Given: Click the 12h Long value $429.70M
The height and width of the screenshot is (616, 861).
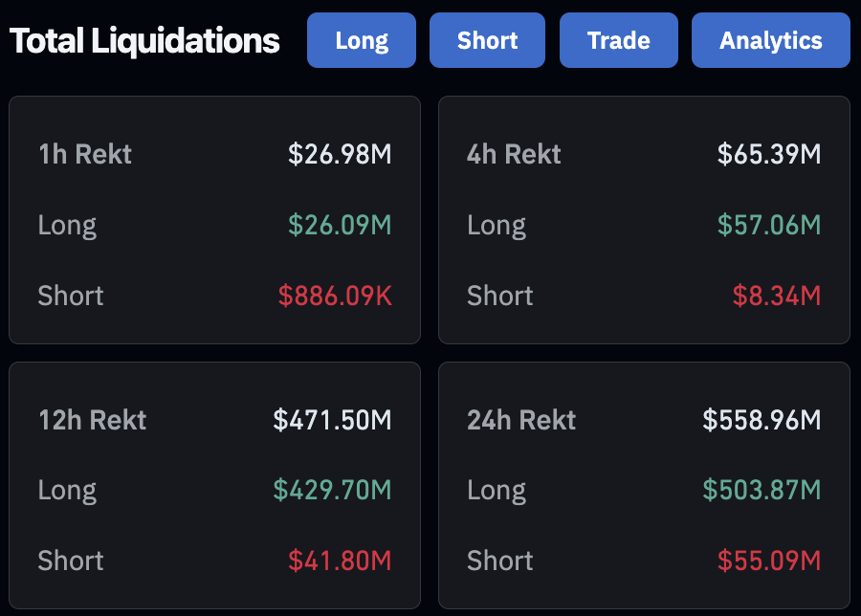Looking at the screenshot, I should (332, 490).
